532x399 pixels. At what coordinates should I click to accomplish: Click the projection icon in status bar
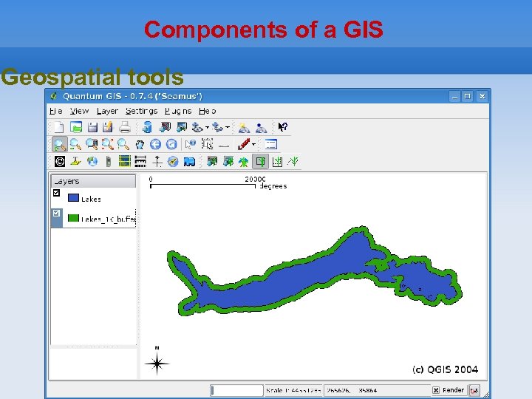[474, 391]
